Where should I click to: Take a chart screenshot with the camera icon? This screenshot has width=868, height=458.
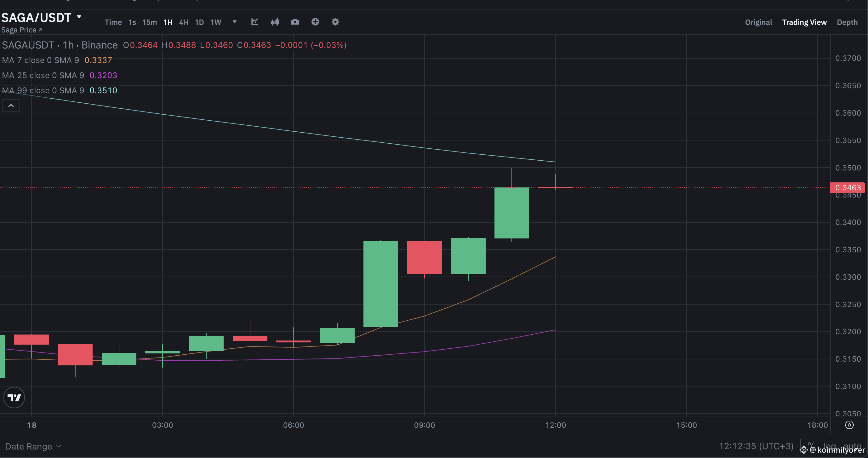tap(295, 21)
